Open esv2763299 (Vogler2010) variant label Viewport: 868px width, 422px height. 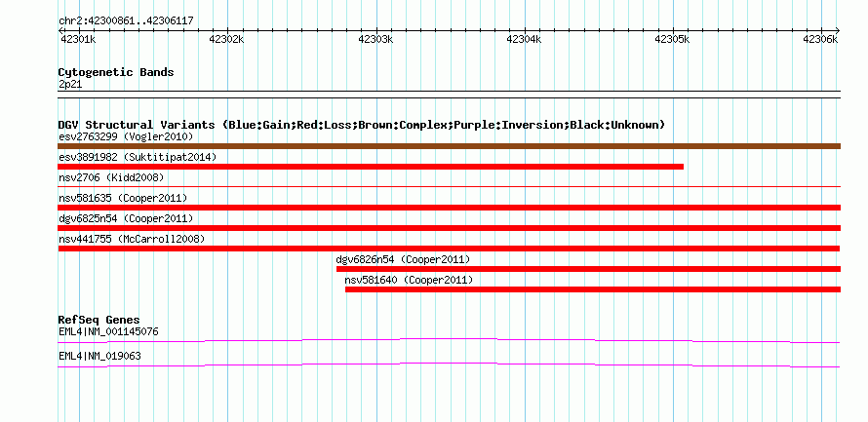point(126,136)
